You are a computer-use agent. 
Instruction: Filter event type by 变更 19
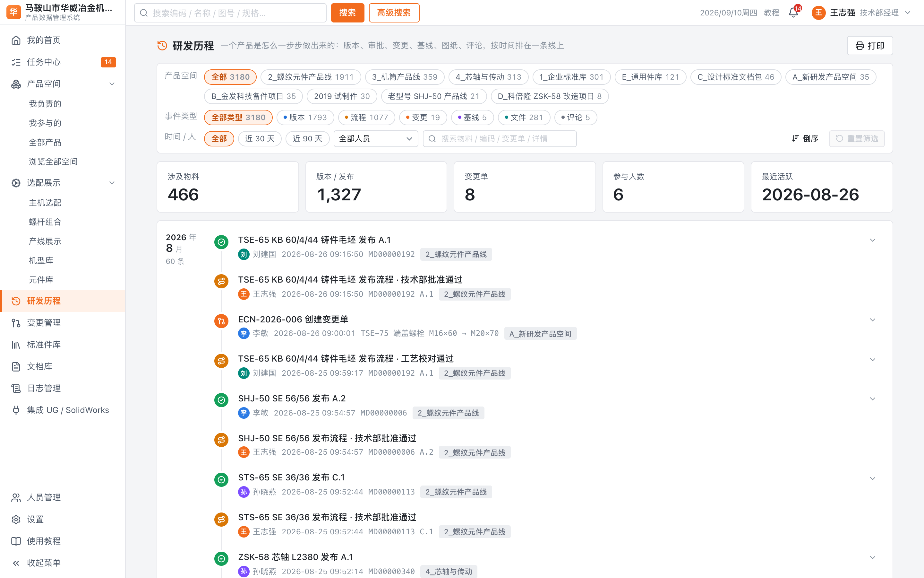click(x=423, y=117)
